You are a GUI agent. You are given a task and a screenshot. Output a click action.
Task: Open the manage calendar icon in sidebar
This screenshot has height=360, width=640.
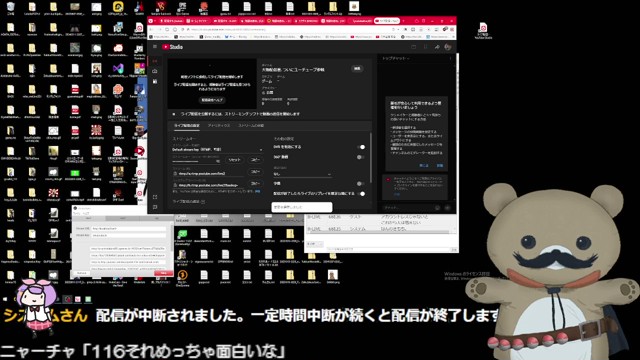tap(155, 81)
